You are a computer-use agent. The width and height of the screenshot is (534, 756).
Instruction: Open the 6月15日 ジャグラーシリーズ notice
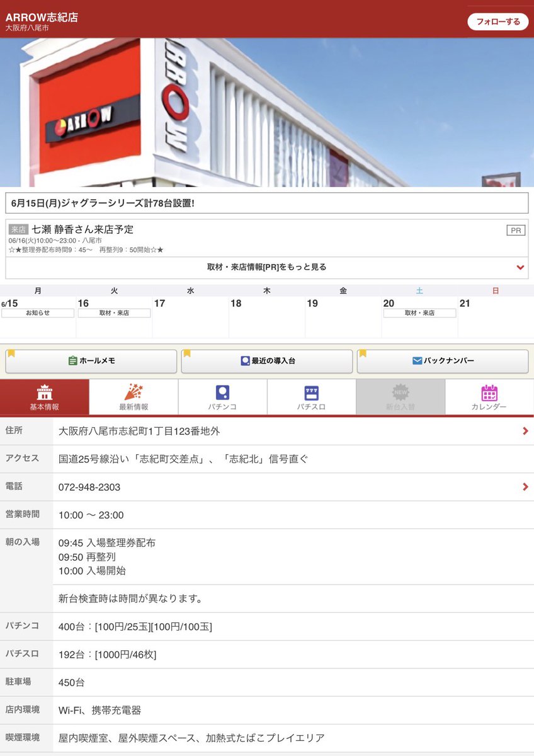pyautogui.click(x=267, y=203)
